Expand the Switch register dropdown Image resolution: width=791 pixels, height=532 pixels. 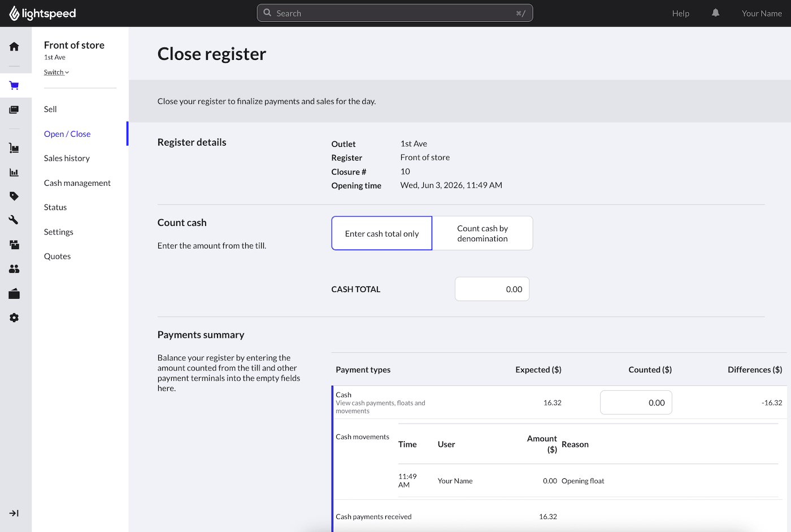point(56,72)
